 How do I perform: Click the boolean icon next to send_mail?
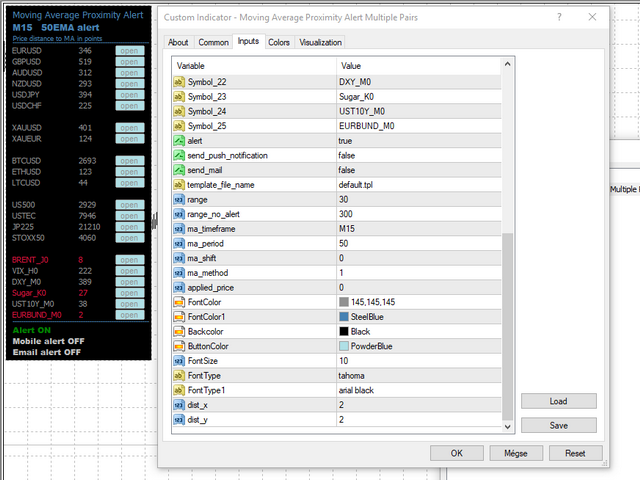(x=179, y=170)
